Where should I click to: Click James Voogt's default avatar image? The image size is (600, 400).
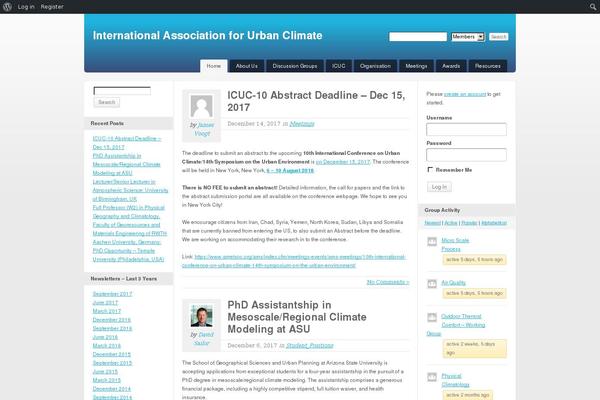tap(202, 106)
